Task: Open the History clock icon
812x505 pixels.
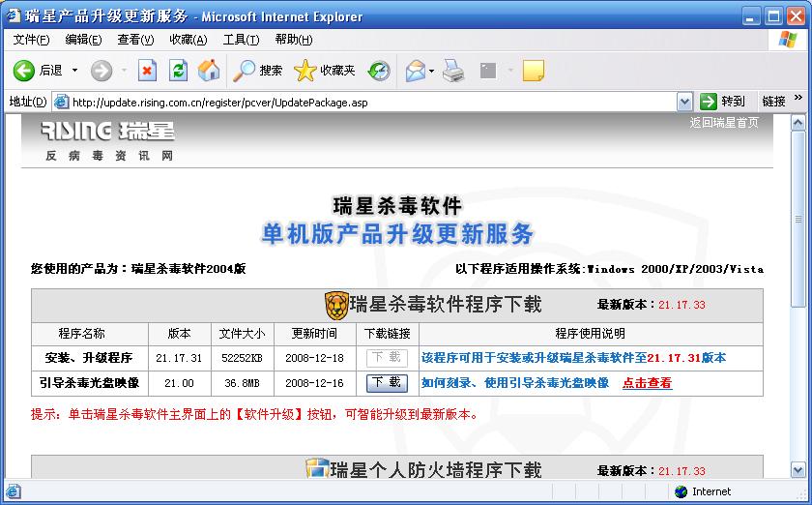Action: (379, 71)
